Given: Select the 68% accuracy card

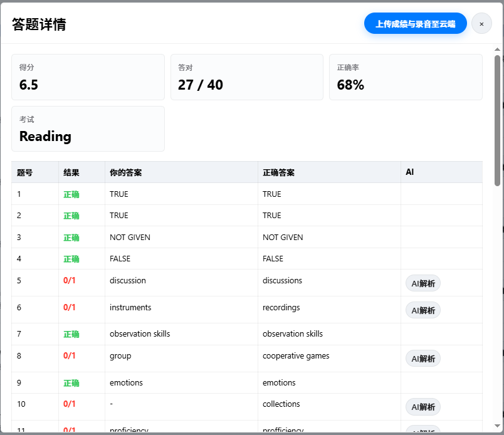Looking at the screenshot, I should [x=406, y=77].
